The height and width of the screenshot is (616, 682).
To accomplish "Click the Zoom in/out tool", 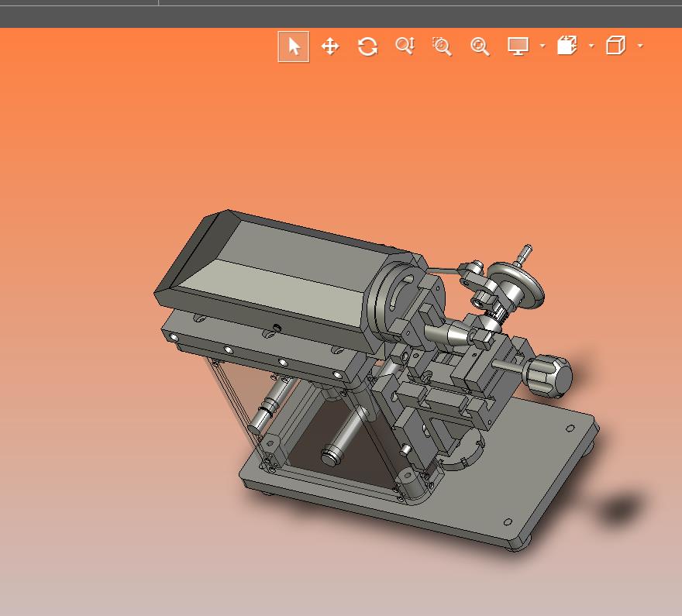I will coord(405,46).
